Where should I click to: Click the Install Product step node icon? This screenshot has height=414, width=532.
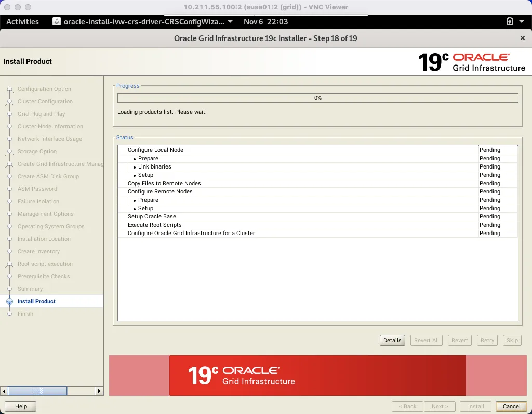9,301
